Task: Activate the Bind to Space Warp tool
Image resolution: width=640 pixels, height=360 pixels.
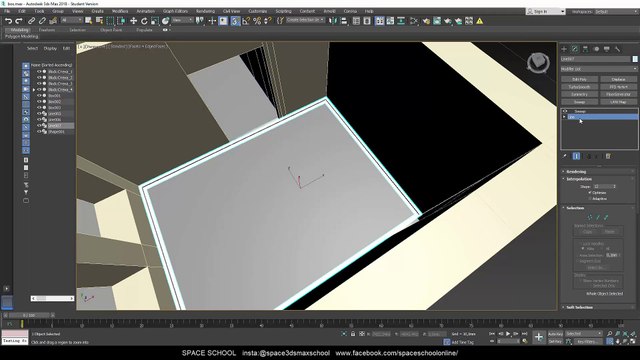Action: [x=53, y=21]
